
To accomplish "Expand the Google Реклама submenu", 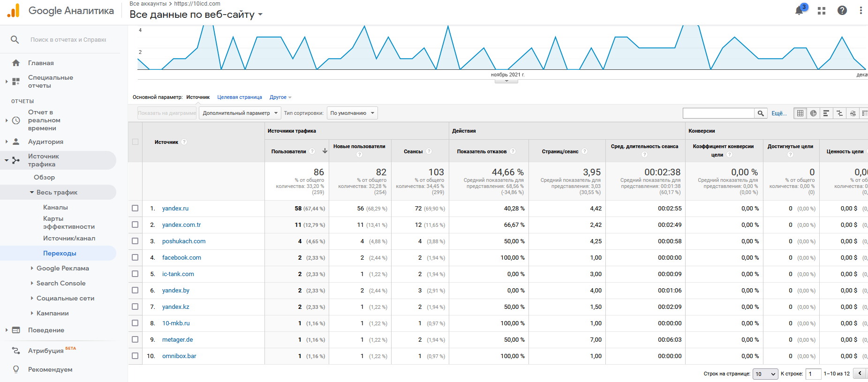I will pyautogui.click(x=32, y=268).
